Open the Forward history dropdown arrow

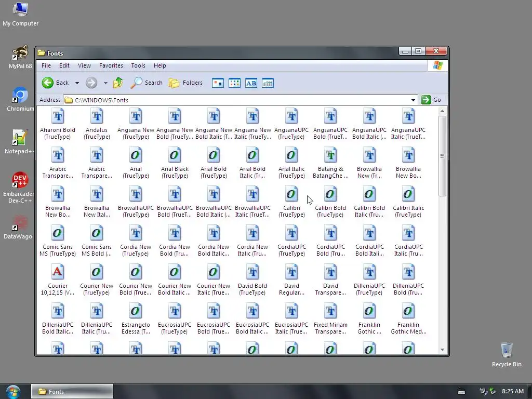coord(105,83)
